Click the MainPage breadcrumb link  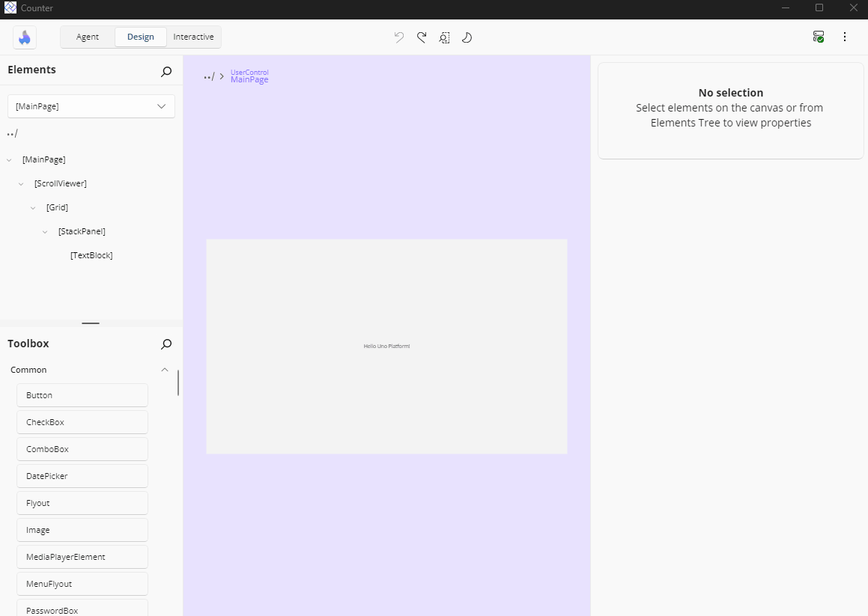pyautogui.click(x=249, y=79)
